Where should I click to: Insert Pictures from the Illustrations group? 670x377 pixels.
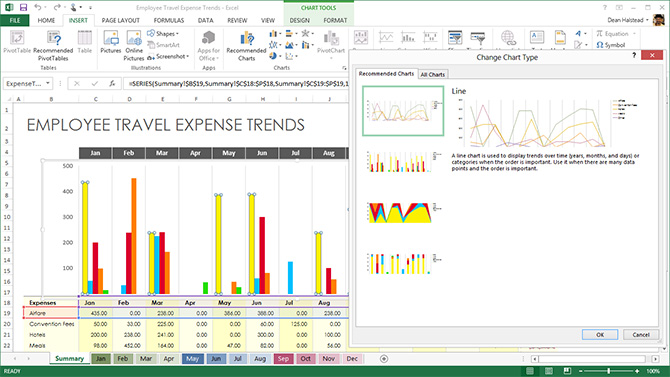pyautogui.click(x=111, y=42)
